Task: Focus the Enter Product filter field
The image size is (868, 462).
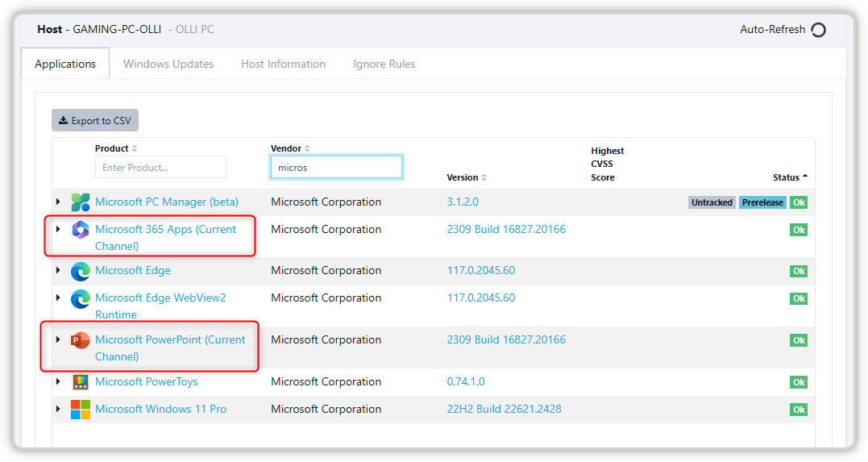Action: coord(160,167)
